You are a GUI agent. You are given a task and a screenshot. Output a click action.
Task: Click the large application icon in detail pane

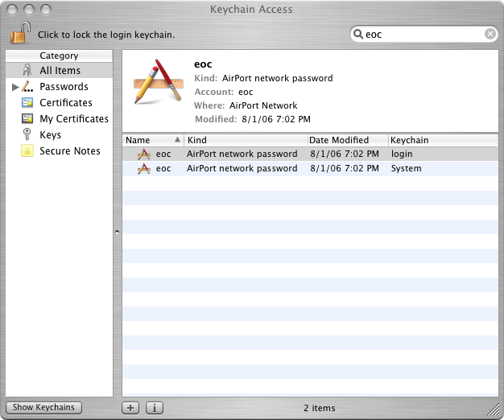tap(159, 82)
